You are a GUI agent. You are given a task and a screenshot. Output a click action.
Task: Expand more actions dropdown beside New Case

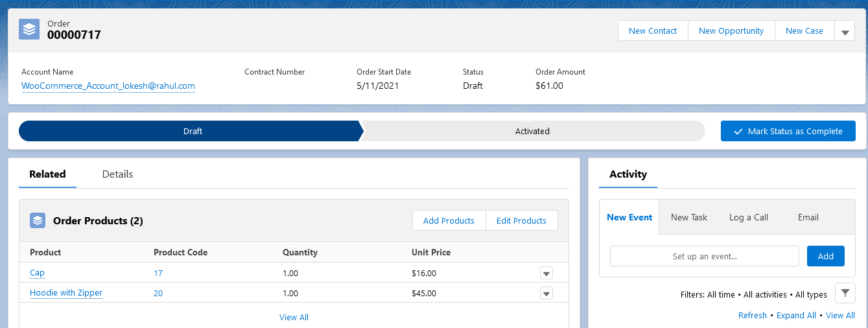[845, 31]
